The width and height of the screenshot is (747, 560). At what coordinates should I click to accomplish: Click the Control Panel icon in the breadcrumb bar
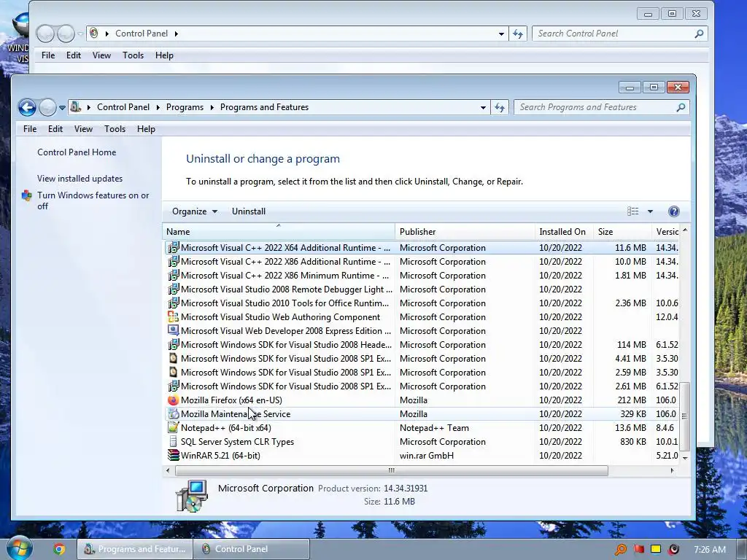click(x=76, y=107)
